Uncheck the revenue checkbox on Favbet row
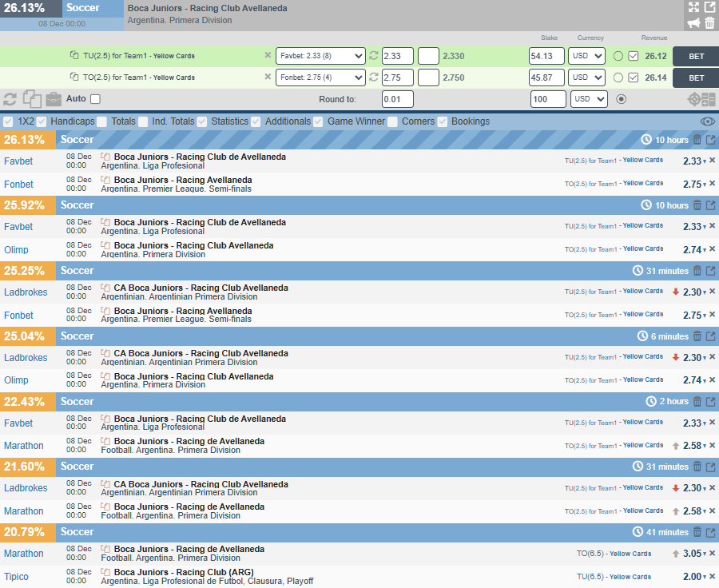This screenshot has width=719, height=588. 634,56
